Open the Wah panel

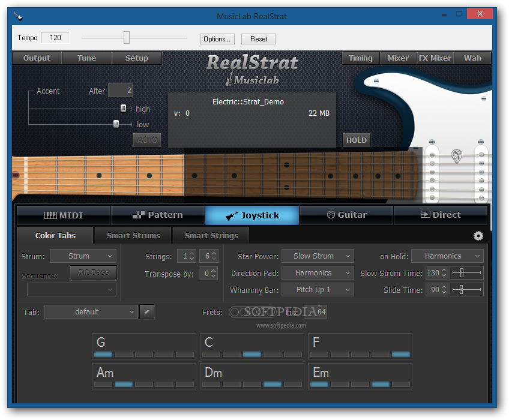(x=472, y=58)
